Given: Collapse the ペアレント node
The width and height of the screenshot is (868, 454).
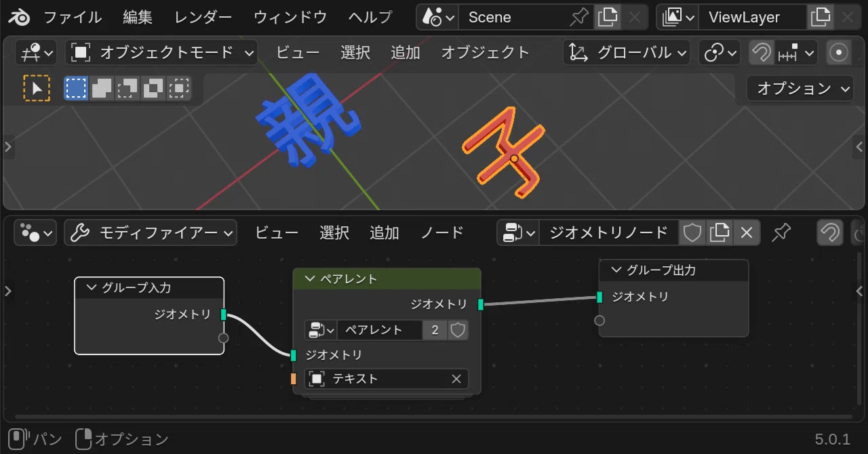Looking at the screenshot, I should (310, 279).
